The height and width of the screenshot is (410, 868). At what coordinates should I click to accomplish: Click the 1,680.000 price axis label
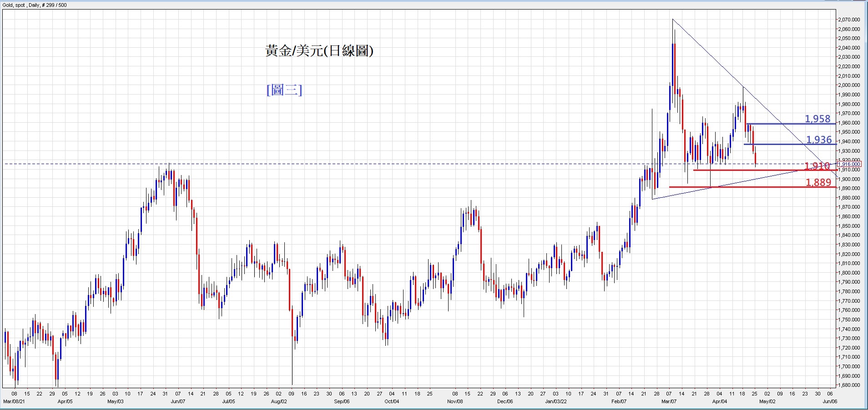pyautogui.click(x=849, y=385)
